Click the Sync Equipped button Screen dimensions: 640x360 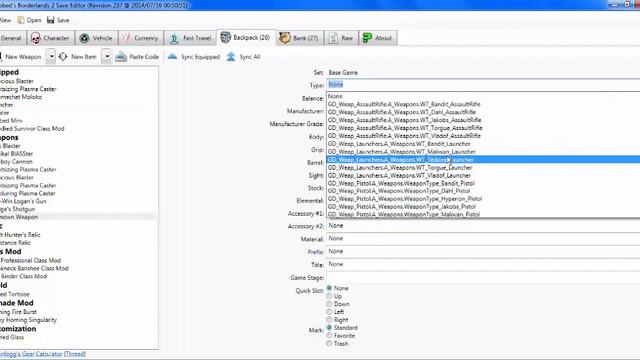point(194,57)
